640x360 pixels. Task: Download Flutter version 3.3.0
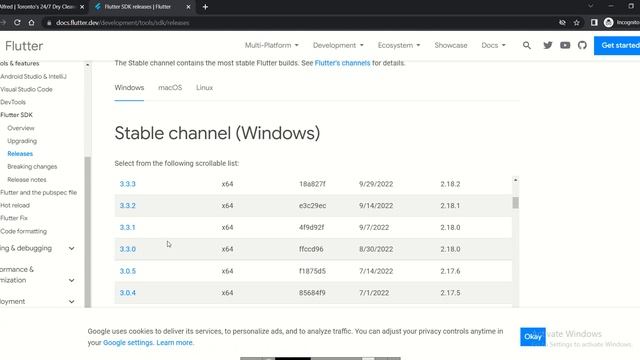(127, 249)
